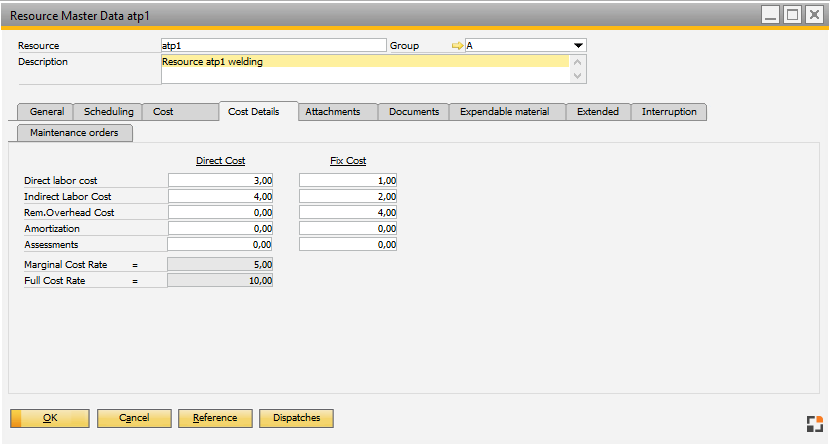Image resolution: width=830 pixels, height=445 pixels.
Task: Go to the Expendable material tab
Action: tap(504, 112)
